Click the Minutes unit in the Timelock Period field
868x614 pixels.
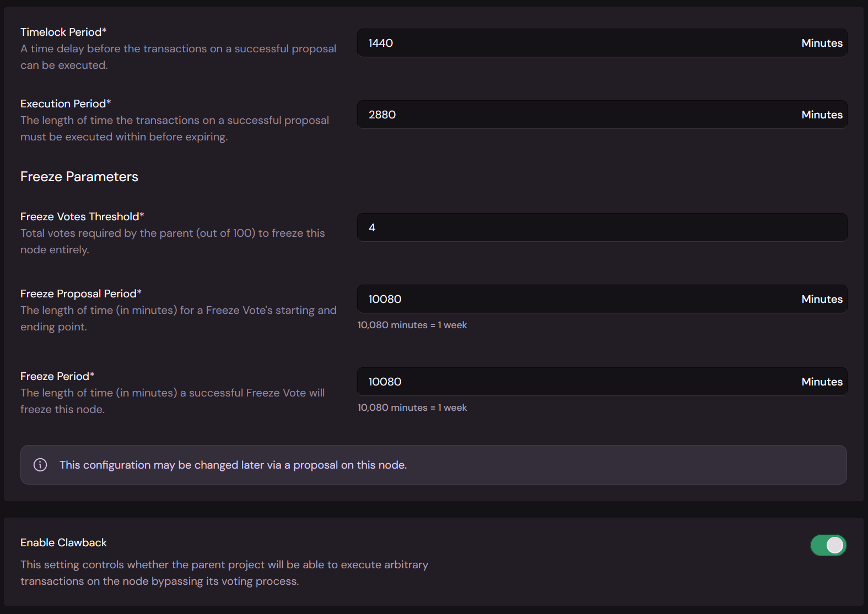click(x=822, y=43)
